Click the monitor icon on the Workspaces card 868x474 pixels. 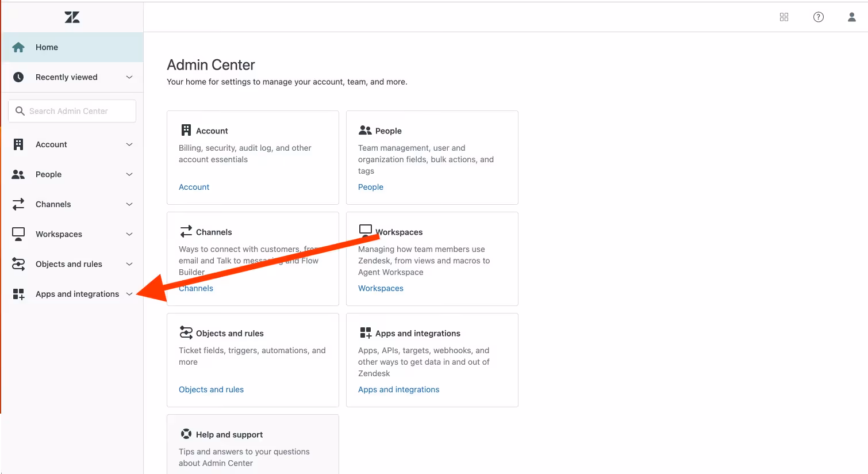tap(366, 230)
